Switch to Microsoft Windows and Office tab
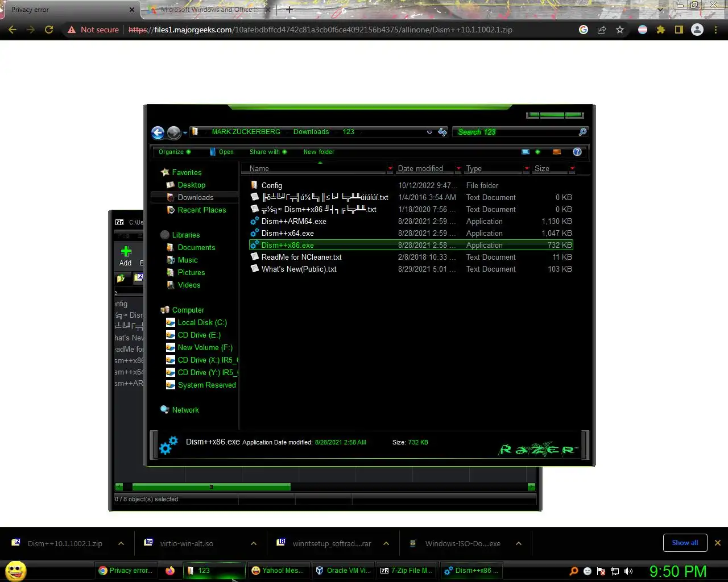This screenshot has width=728, height=582. coord(209,10)
